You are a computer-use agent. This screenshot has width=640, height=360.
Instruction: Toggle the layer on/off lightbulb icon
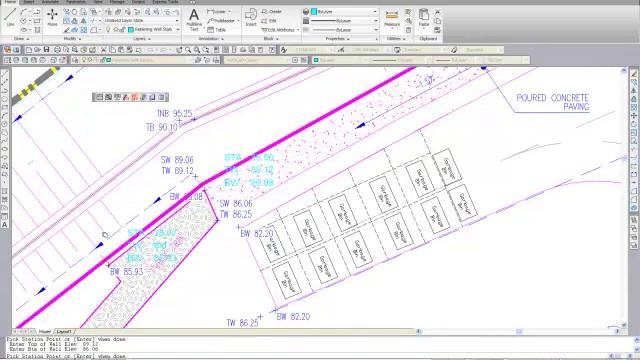[x=108, y=29]
